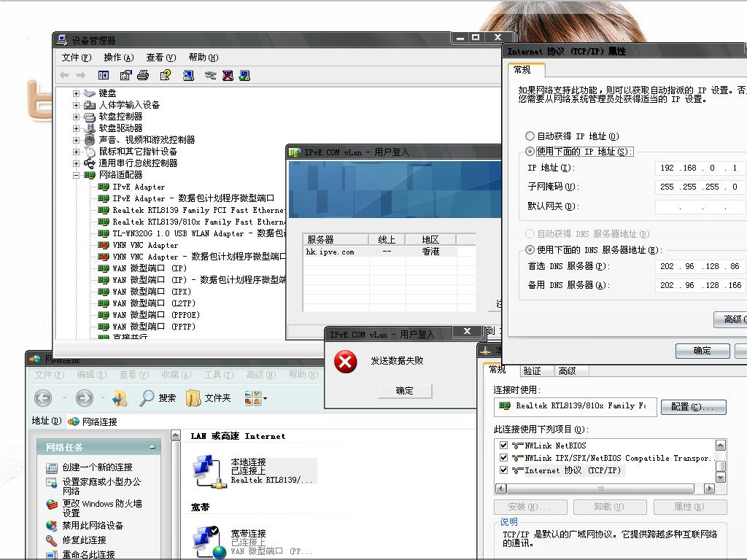The height and width of the screenshot is (560, 747).
Task: Toggle the Internet 协议 (TCP/IP) checkbox
Action: tap(503, 470)
